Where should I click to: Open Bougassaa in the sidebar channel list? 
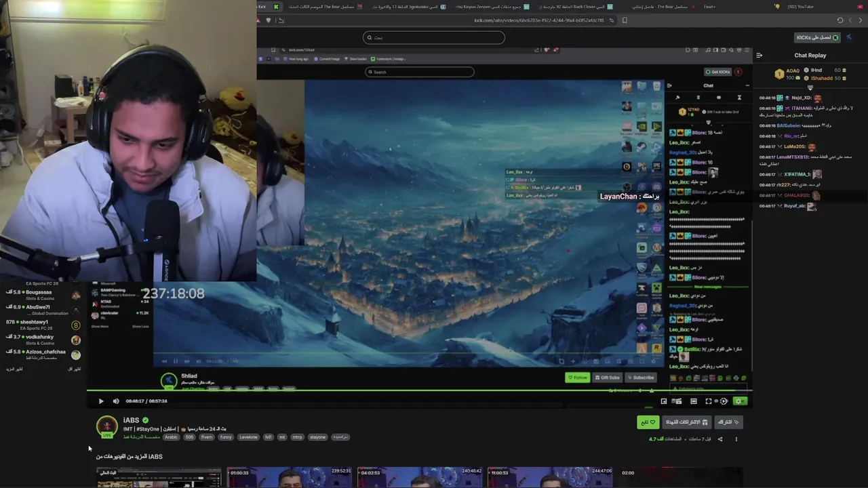click(43, 296)
